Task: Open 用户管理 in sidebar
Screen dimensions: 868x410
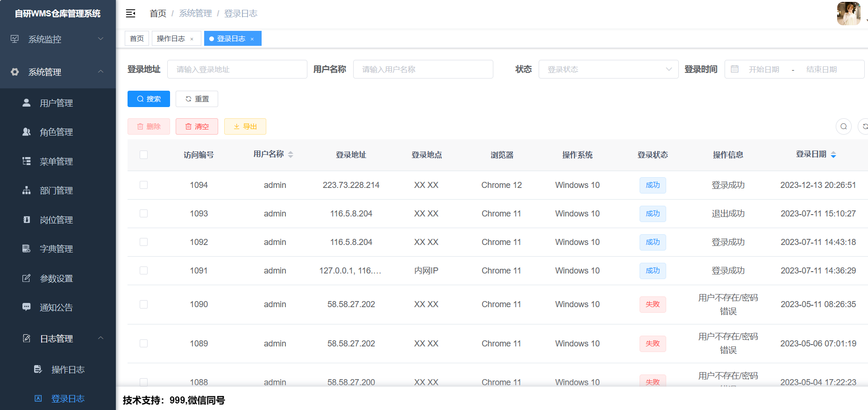Action: click(x=58, y=103)
